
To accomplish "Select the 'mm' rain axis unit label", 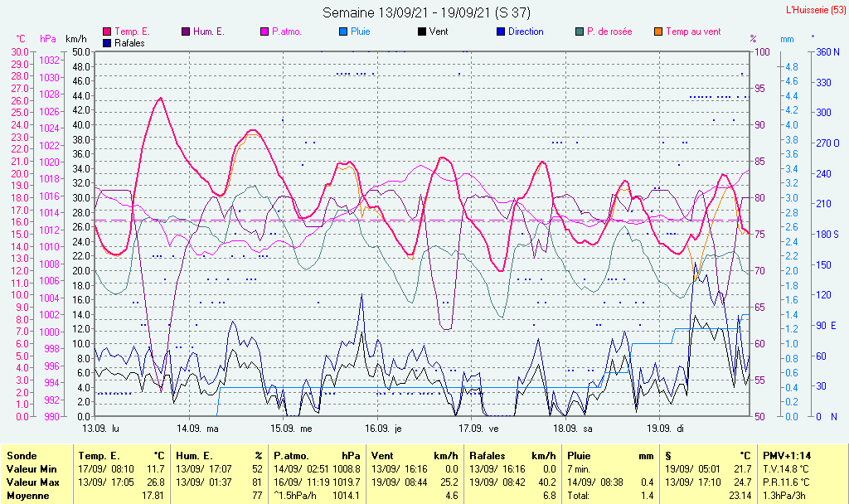I will [787, 40].
